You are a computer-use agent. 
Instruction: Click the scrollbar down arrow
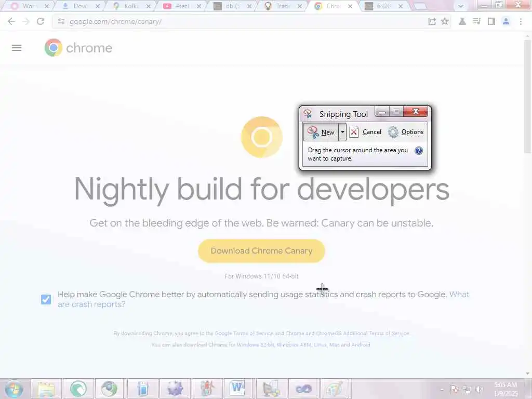tap(527, 374)
